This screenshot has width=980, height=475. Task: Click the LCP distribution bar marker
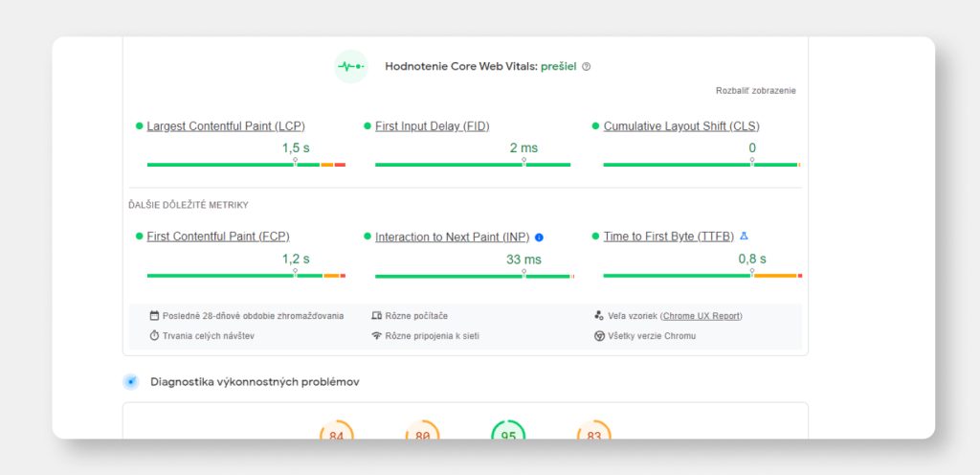coord(295,163)
